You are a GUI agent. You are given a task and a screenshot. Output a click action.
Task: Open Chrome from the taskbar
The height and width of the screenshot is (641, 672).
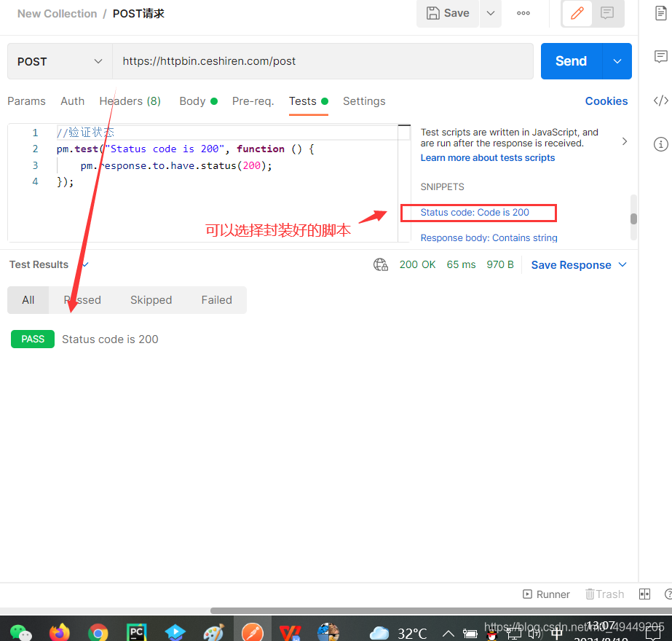click(98, 632)
